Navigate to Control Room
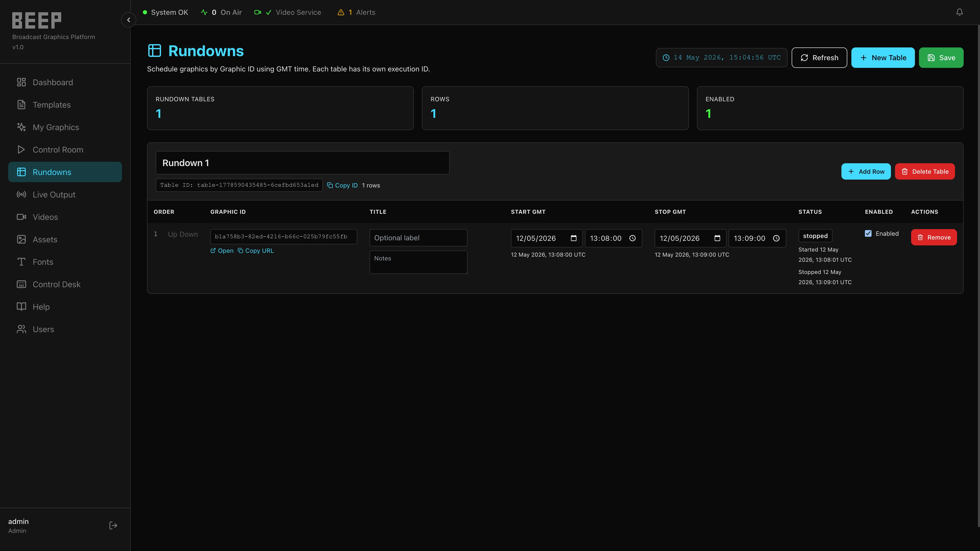 65,149
